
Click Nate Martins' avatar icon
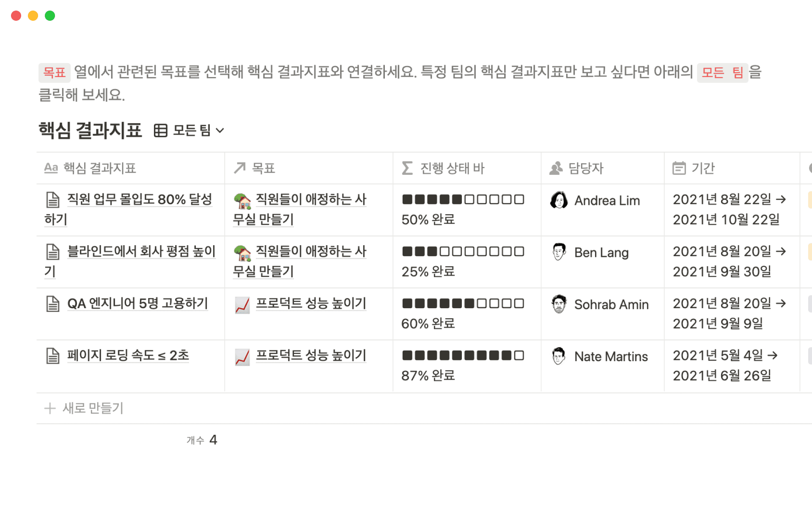pyautogui.click(x=559, y=356)
